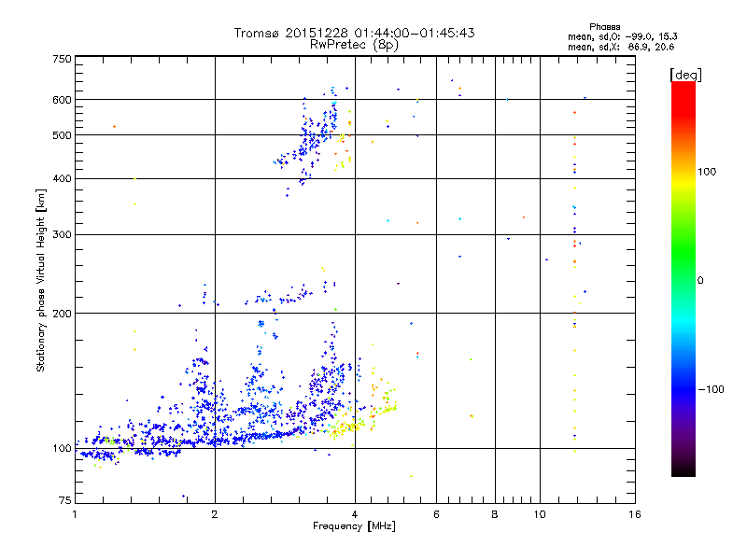Click the colorbar tick label '100'
The image size is (747, 560).
pos(707,172)
